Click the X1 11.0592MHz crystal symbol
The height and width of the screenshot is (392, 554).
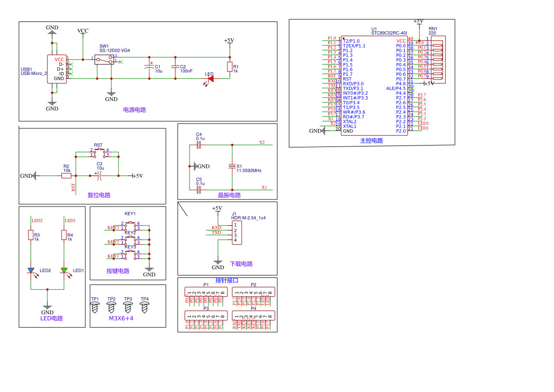click(x=232, y=166)
